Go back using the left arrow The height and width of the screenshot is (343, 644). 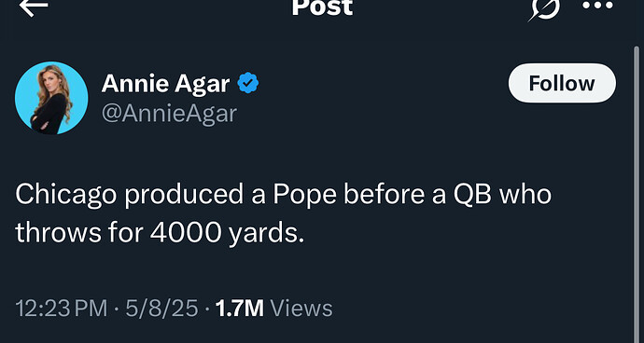(34, 7)
